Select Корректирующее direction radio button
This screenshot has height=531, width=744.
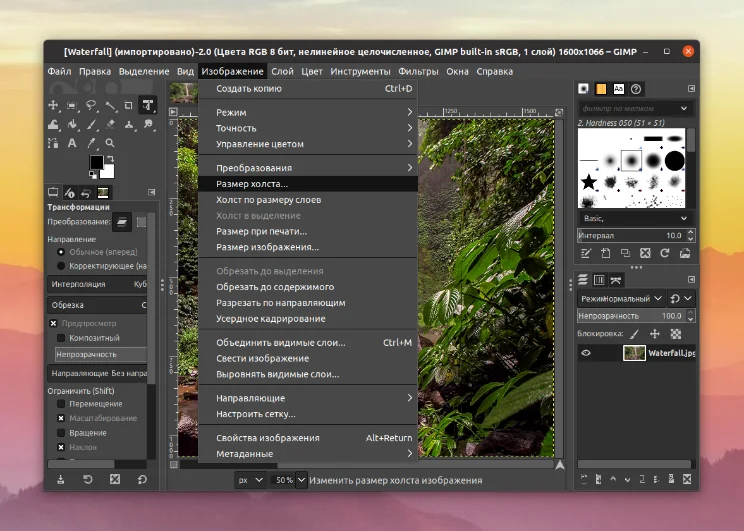point(61,266)
